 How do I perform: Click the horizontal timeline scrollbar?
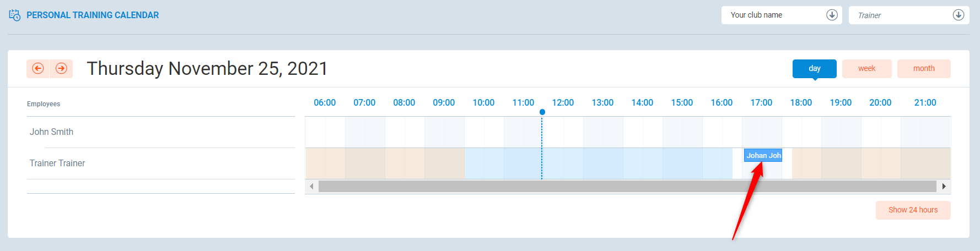tap(627, 186)
